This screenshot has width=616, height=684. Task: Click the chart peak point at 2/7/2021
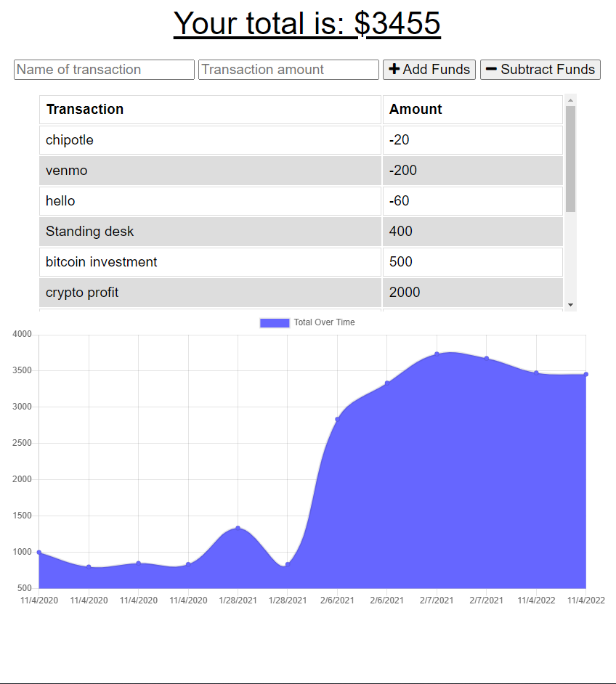(437, 354)
